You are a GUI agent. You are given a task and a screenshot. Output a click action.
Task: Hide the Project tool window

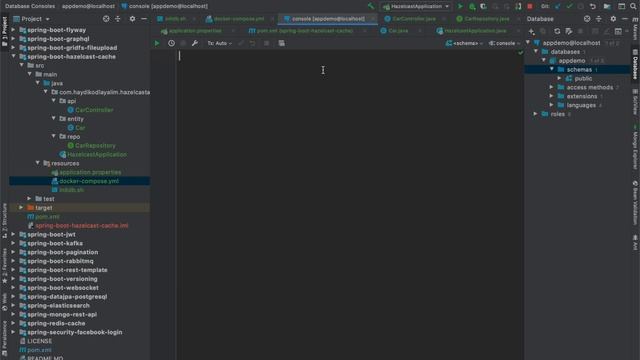pos(144,19)
